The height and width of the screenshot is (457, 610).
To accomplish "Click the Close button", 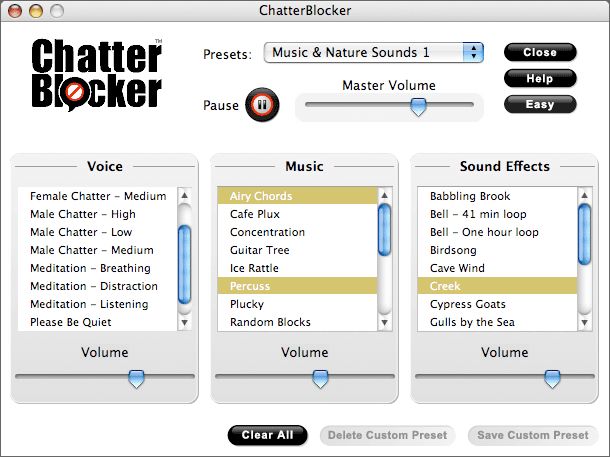I will [540, 53].
